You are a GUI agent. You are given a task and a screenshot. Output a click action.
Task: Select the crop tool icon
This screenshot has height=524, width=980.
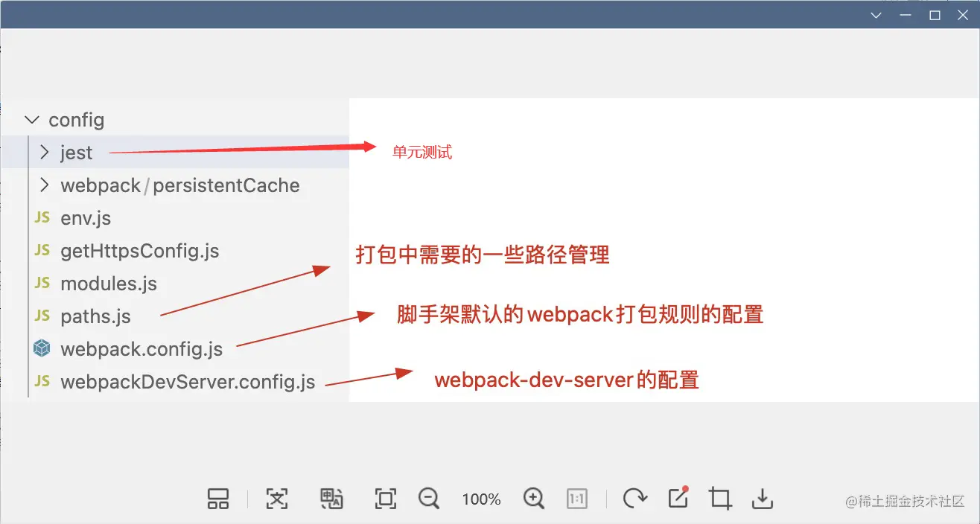tap(720, 499)
